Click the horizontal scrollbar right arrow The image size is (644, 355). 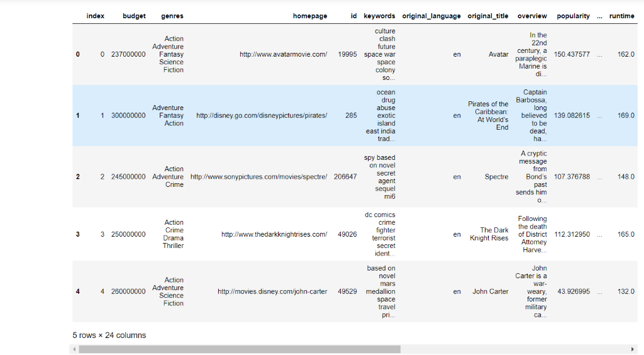click(x=633, y=349)
